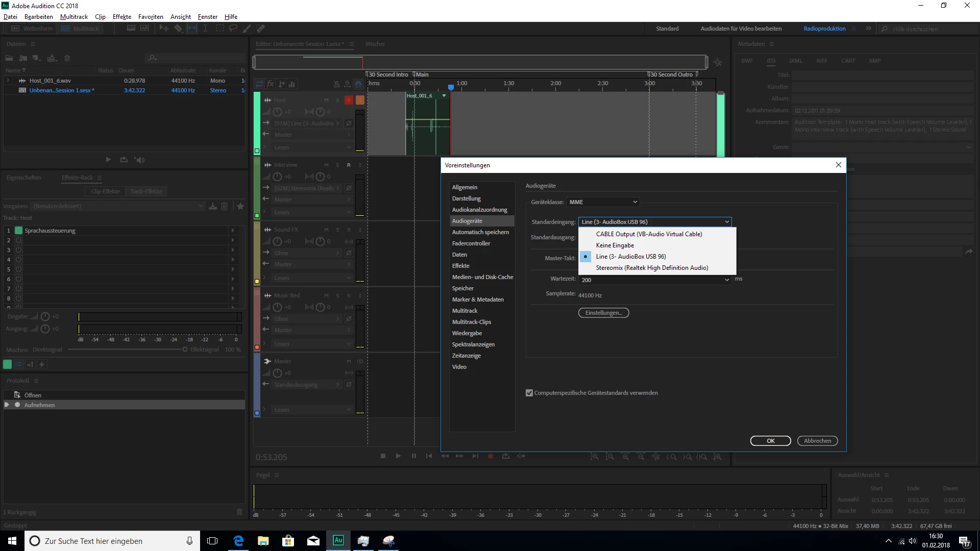This screenshot has width=980, height=551.
Task: Choose Stereomix (Realtek High Definition Audio) option
Action: (x=652, y=268)
